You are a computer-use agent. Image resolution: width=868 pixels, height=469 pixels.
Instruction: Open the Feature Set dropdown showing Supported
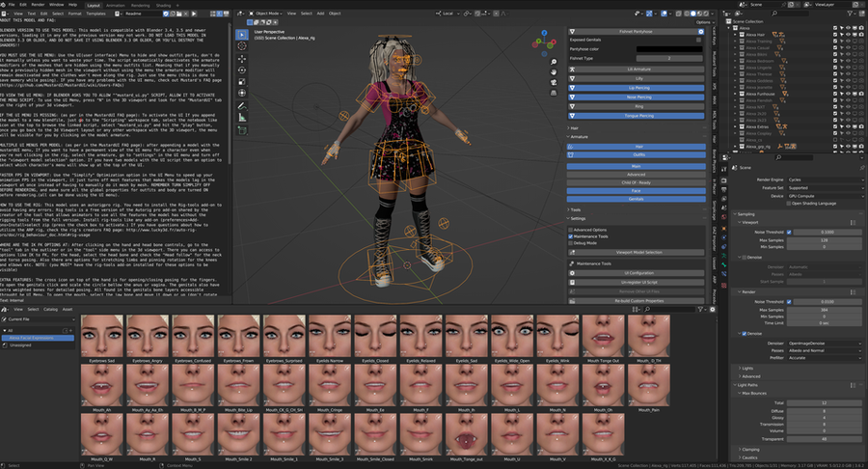pyautogui.click(x=825, y=188)
